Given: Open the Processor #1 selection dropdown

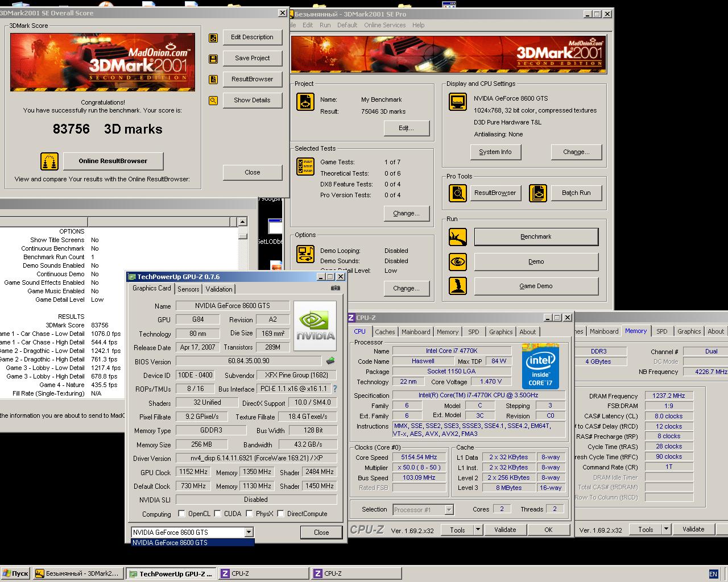Looking at the screenshot, I should 449,510.
